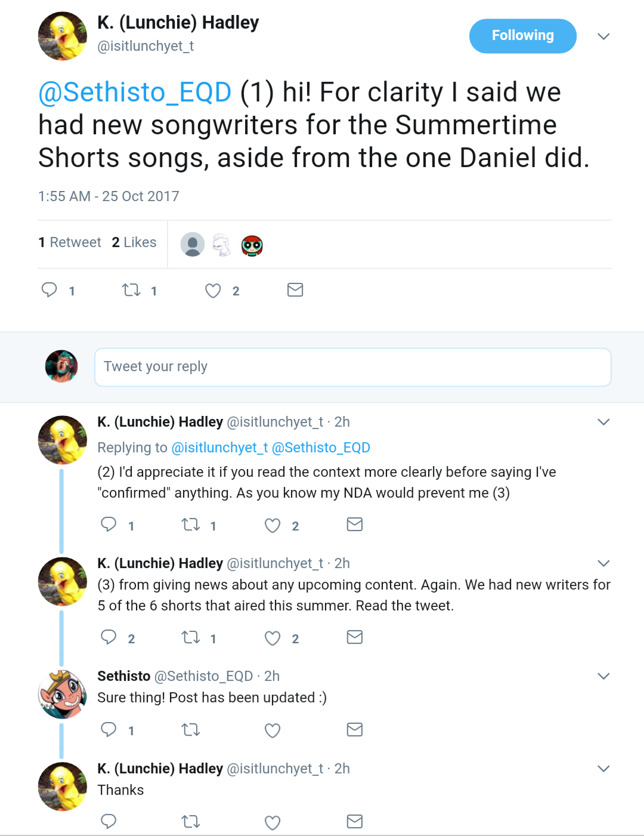Image resolution: width=644 pixels, height=836 pixels.
Task: Click the 'Tweet your reply' input field
Action: [352, 367]
